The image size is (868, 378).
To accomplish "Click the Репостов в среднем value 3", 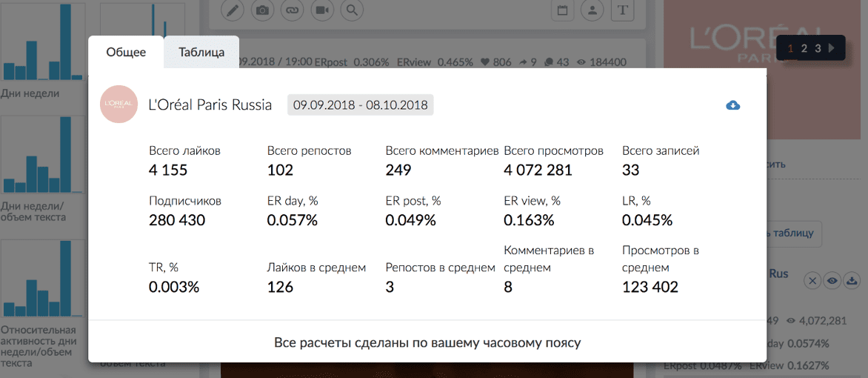I will click(x=390, y=287).
